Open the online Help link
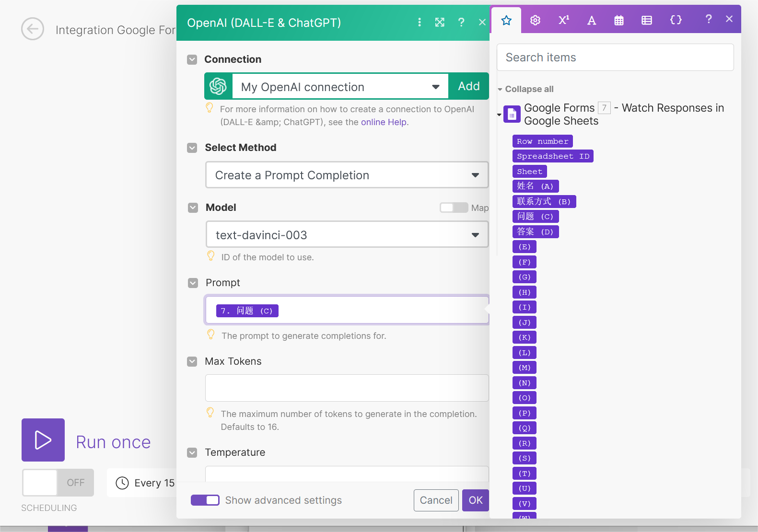The width and height of the screenshot is (758, 532). (x=384, y=122)
